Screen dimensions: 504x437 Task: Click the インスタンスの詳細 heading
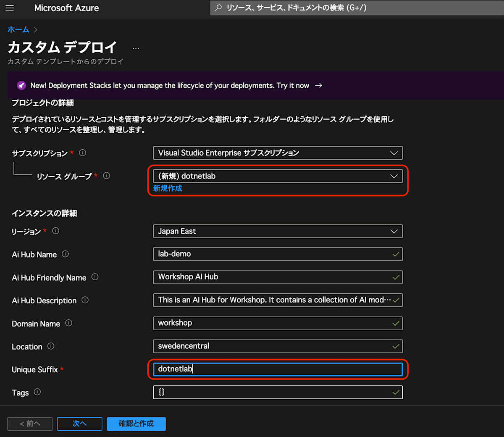point(45,213)
